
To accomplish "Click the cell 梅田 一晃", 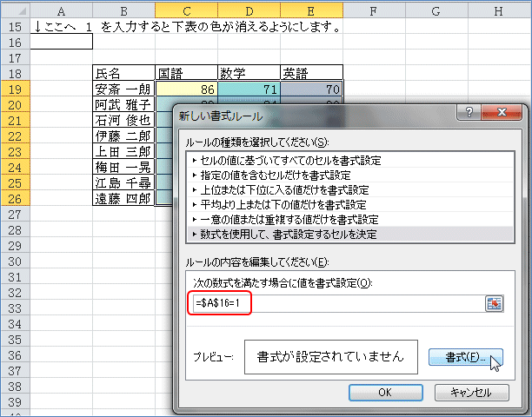I will coord(123,167).
